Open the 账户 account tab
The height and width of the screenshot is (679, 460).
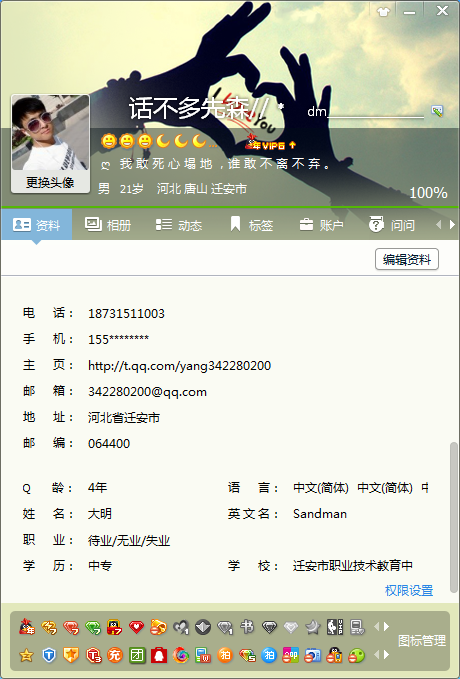point(321,225)
